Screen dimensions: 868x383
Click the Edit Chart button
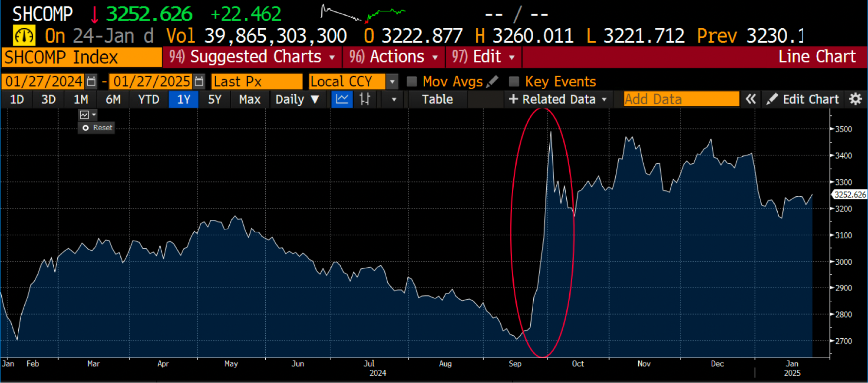pos(802,99)
